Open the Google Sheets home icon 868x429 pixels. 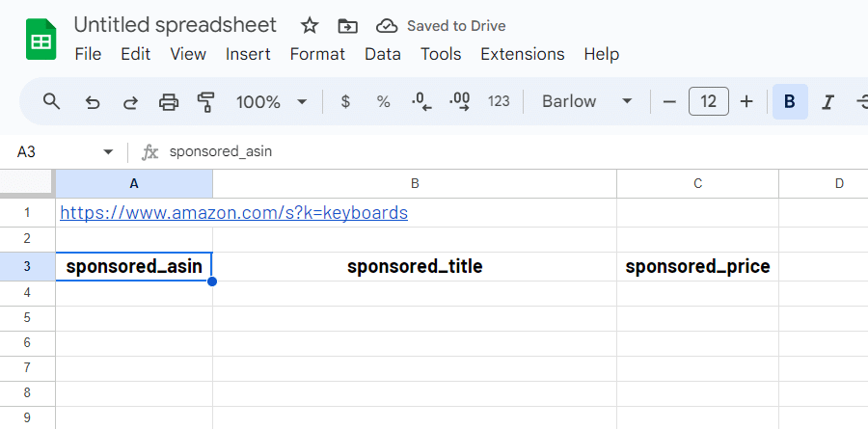tap(41, 40)
